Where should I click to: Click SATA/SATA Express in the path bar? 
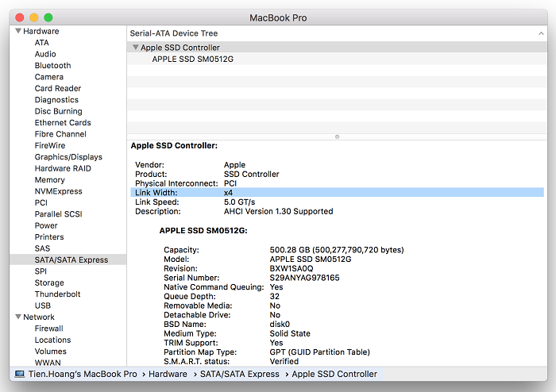240,374
